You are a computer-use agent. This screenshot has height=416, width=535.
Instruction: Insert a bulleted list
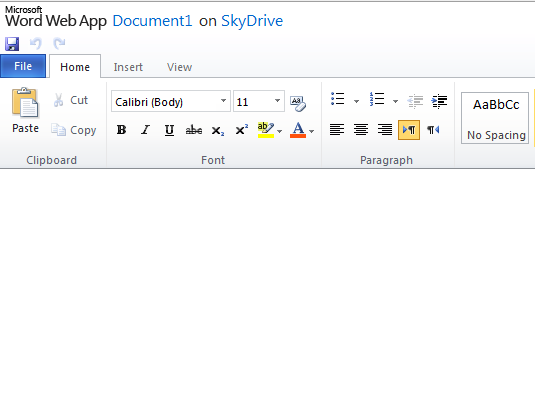tap(337, 99)
